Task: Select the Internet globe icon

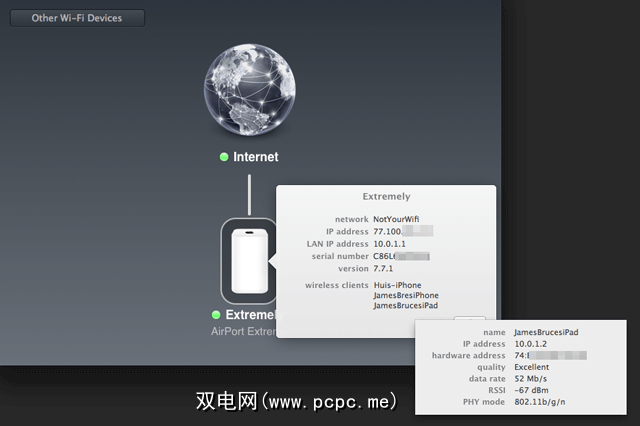Action: click(x=250, y=90)
